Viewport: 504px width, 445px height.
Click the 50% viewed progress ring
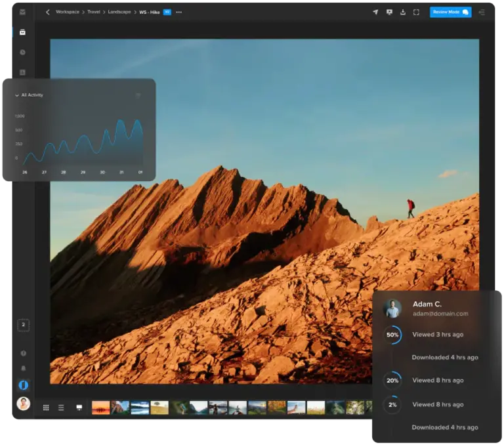coord(392,335)
